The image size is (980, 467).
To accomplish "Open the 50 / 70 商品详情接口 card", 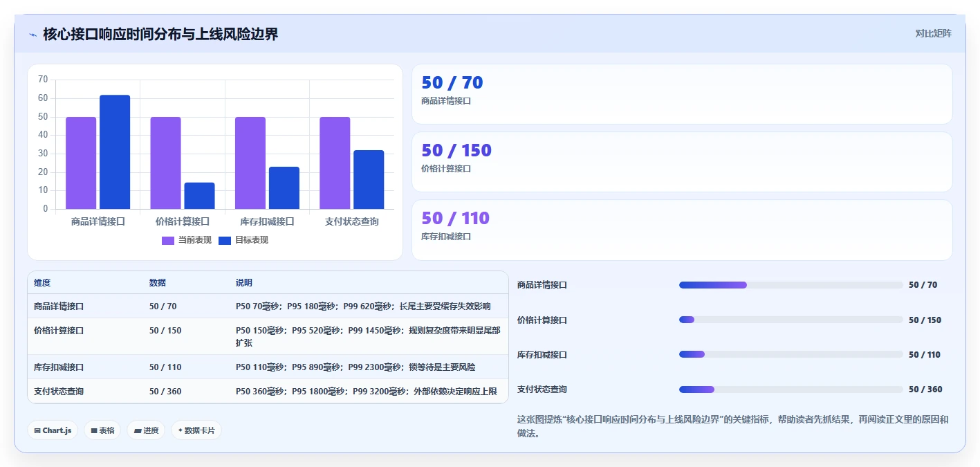I will pos(682,94).
